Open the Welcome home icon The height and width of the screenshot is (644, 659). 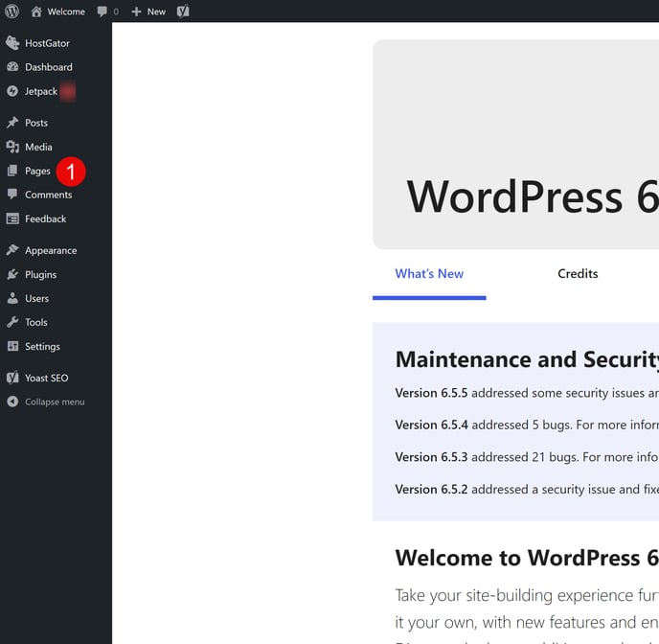(x=36, y=11)
